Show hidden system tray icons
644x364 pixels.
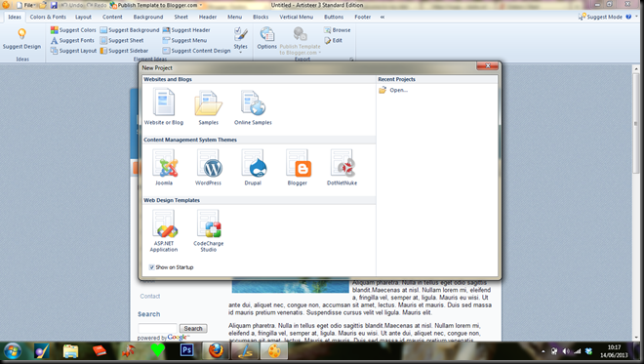[543, 351]
